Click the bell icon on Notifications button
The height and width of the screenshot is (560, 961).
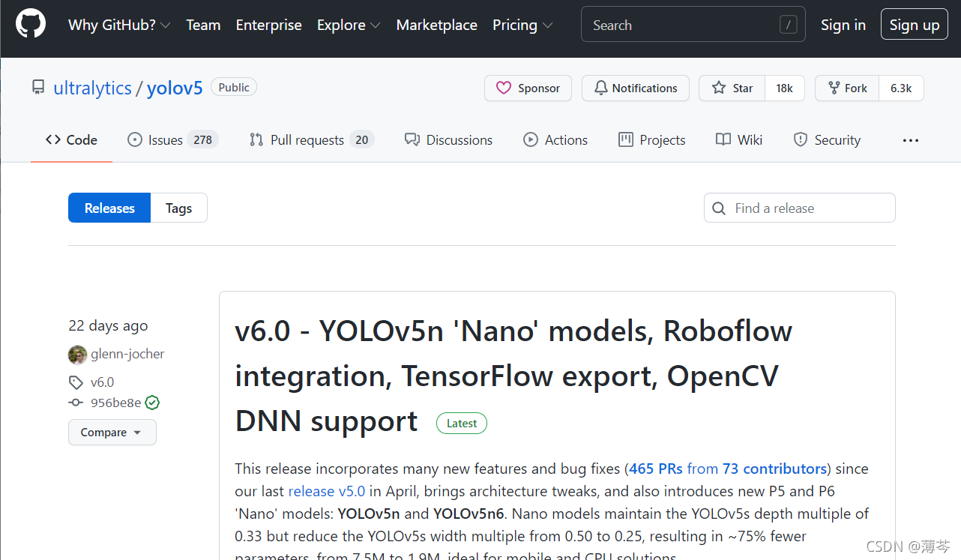(x=601, y=88)
